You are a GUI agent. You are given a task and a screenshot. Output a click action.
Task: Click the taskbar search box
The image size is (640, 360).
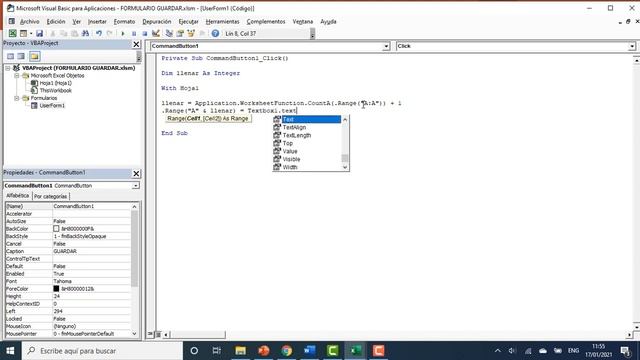102,351
